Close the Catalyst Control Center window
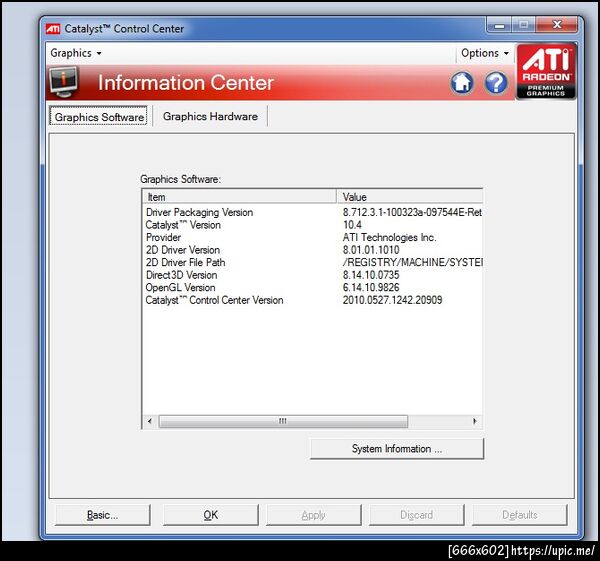This screenshot has height=561, width=600. click(x=557, y=25)
